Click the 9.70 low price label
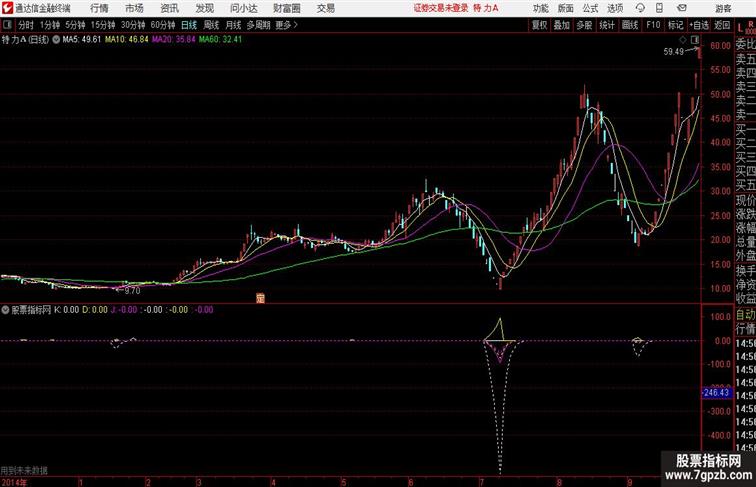 point(132,291)
